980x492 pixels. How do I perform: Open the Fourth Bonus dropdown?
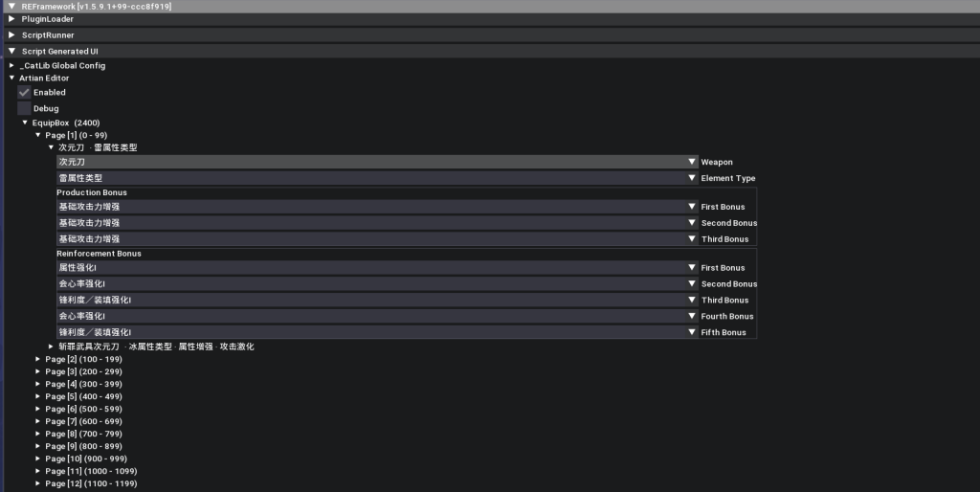tap(691, 316)
